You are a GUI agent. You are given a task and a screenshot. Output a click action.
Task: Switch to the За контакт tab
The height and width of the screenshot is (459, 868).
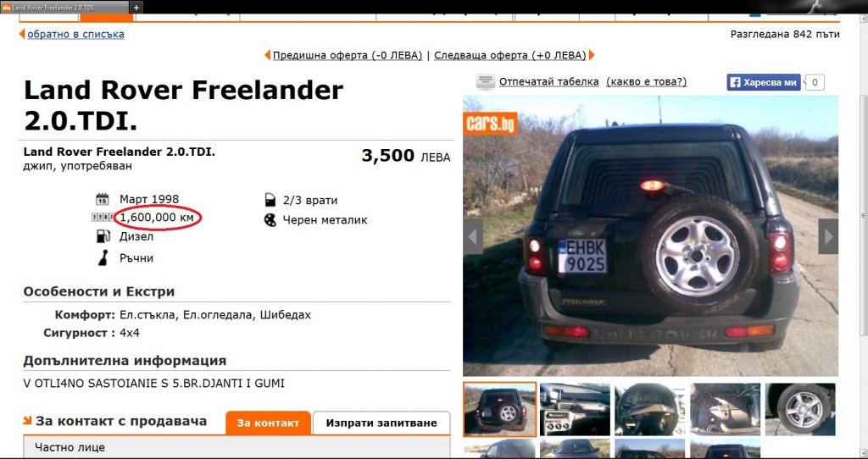pyautogui.click(x=268, y=423)
